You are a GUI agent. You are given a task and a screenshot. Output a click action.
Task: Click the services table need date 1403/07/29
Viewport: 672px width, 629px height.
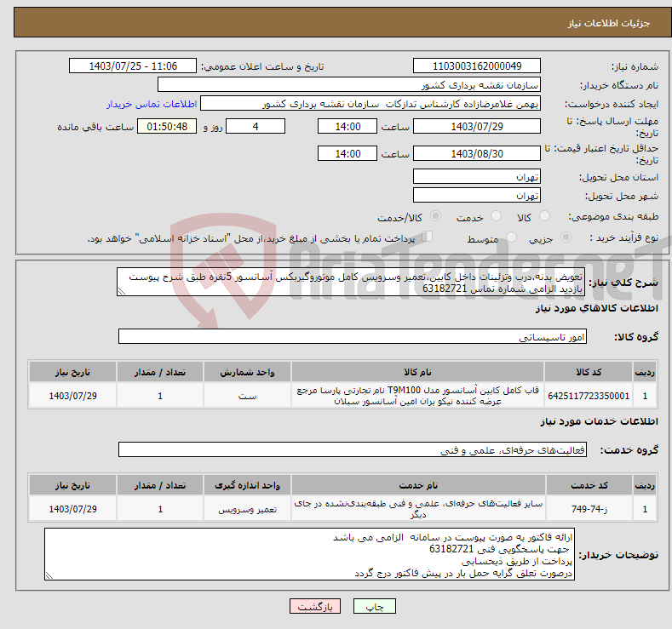pos(73,509)
